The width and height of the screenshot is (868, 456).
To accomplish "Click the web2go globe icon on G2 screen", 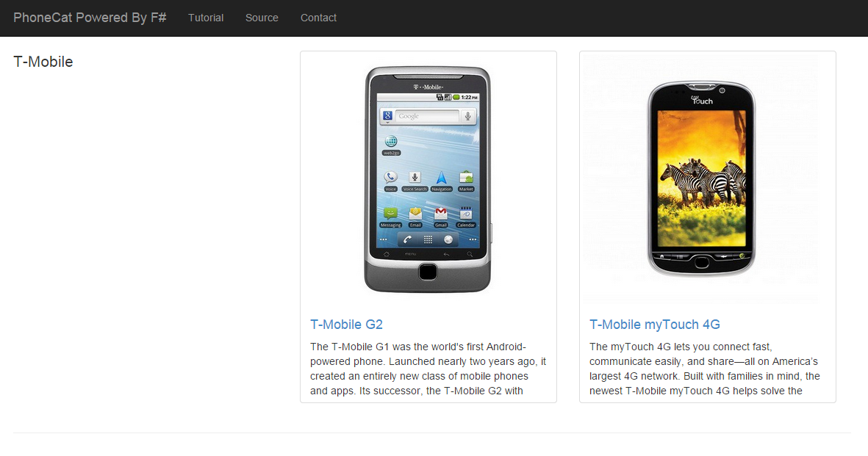I will pos(391,141).
